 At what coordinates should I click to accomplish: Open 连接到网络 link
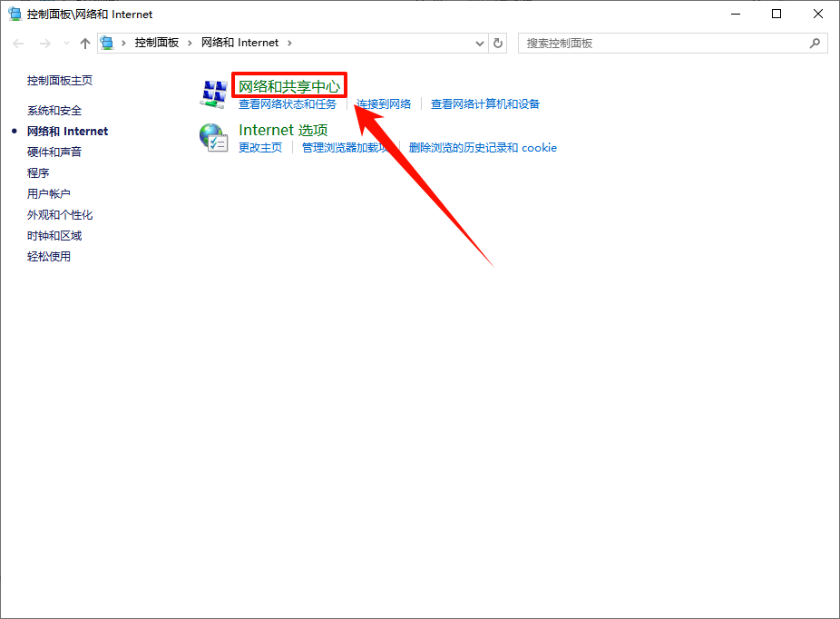(384, 104)
